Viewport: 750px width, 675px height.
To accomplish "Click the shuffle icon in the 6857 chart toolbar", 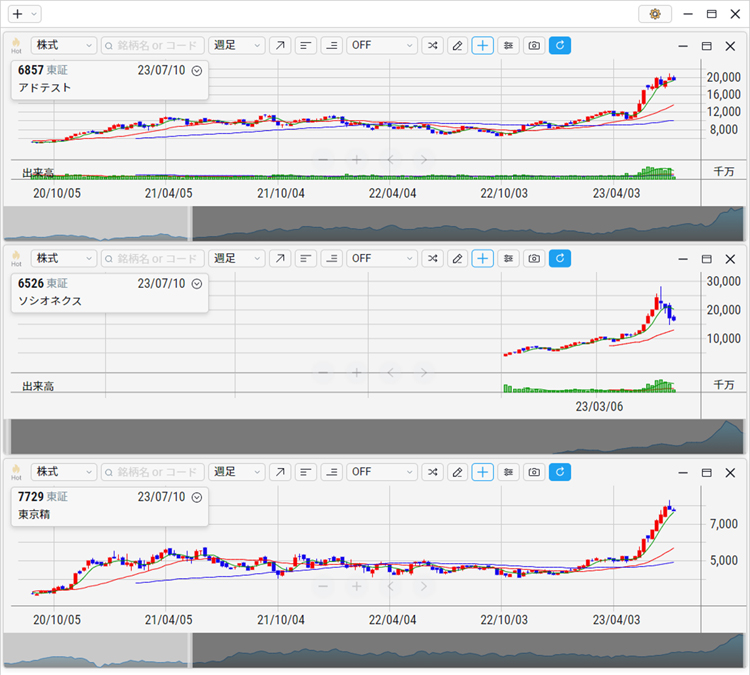I will coord(432,46).
